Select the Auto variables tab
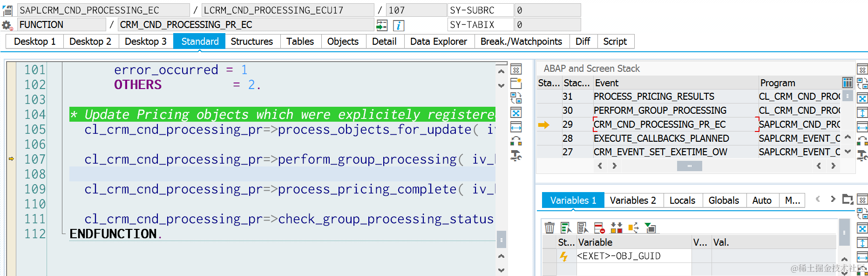 tap(762, 200)
